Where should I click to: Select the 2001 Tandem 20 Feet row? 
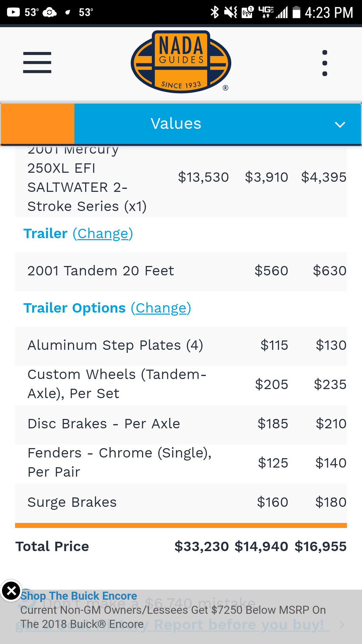click(181, 271)
